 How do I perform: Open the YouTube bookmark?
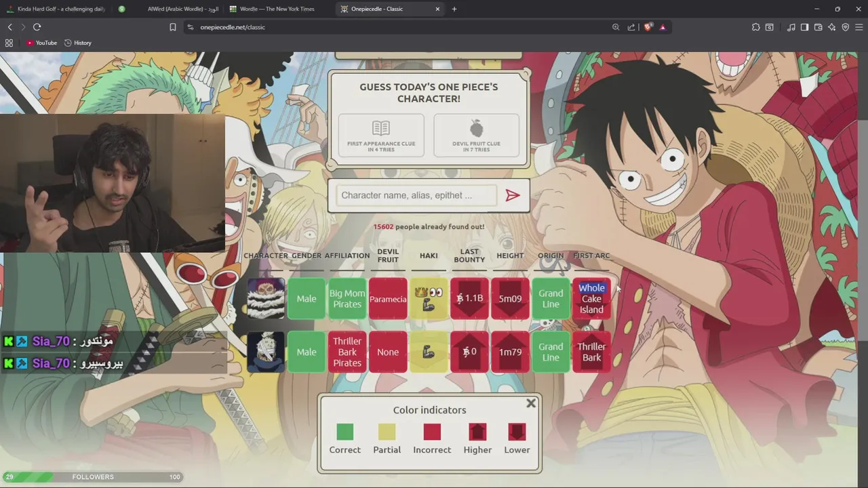pyautogui.click(x=41, y=43)
